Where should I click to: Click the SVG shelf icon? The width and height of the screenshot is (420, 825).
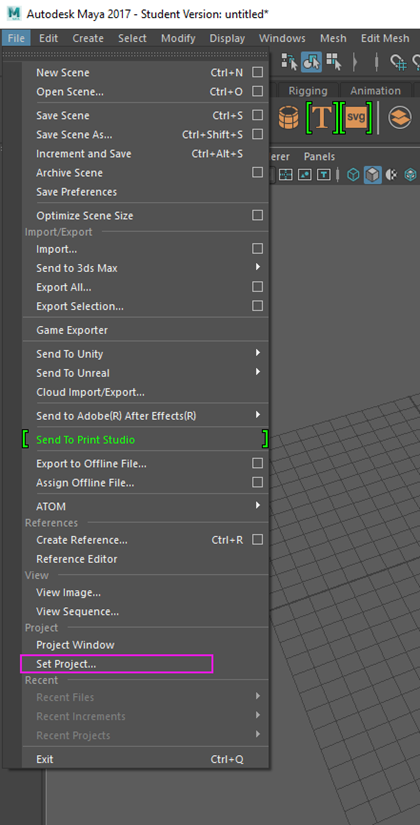click(356, 117)
